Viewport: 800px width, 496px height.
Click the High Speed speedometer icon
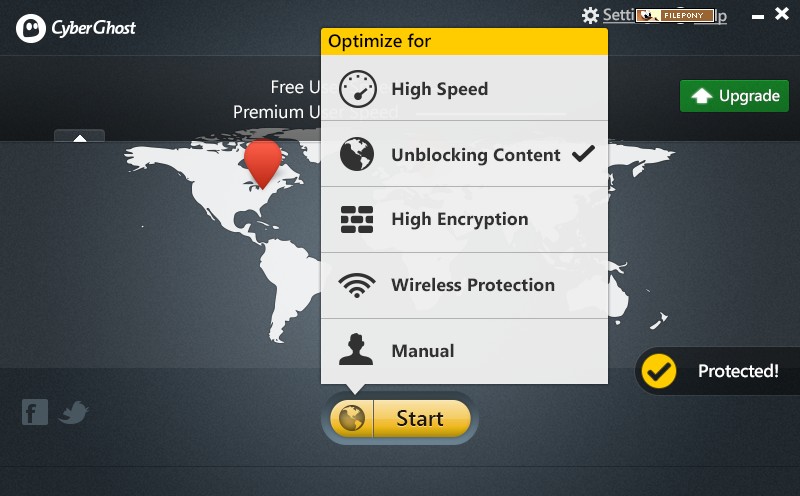click(x=358, y=89)
